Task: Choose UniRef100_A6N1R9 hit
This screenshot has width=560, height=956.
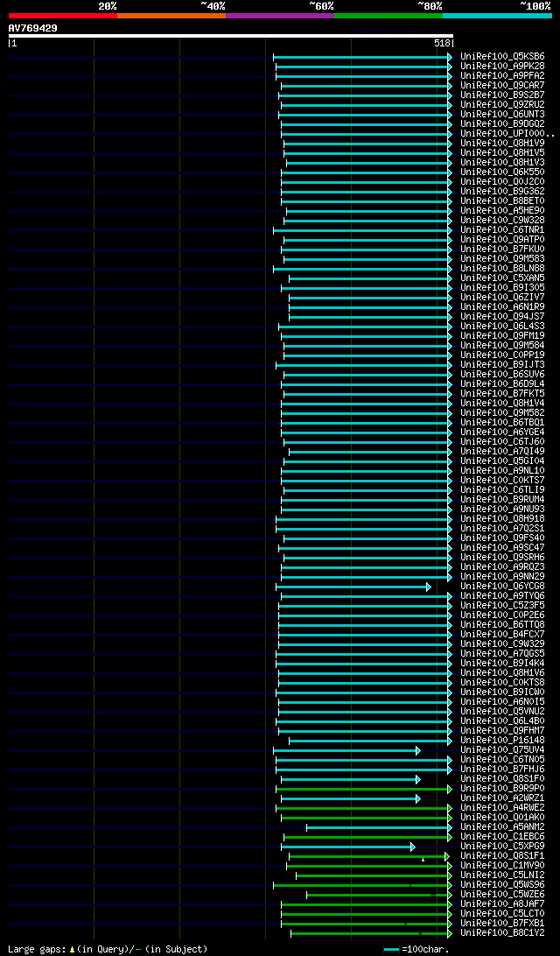Action: click(503, 306)
